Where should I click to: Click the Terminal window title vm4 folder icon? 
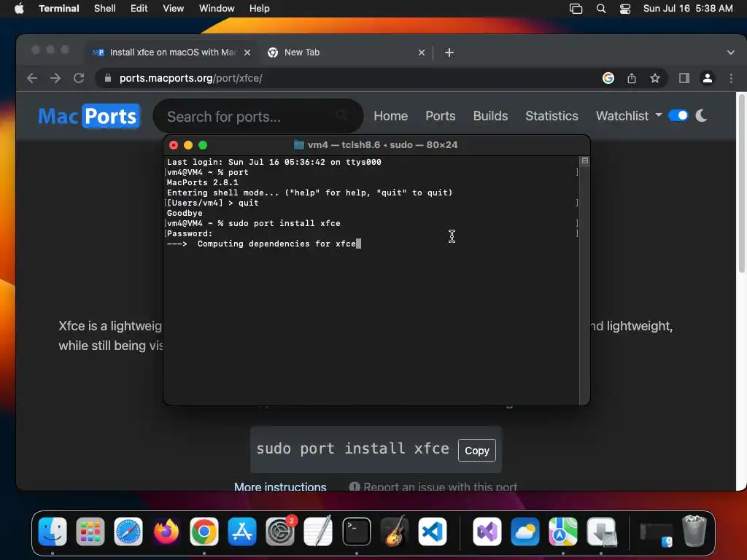[x=298, y=145]
